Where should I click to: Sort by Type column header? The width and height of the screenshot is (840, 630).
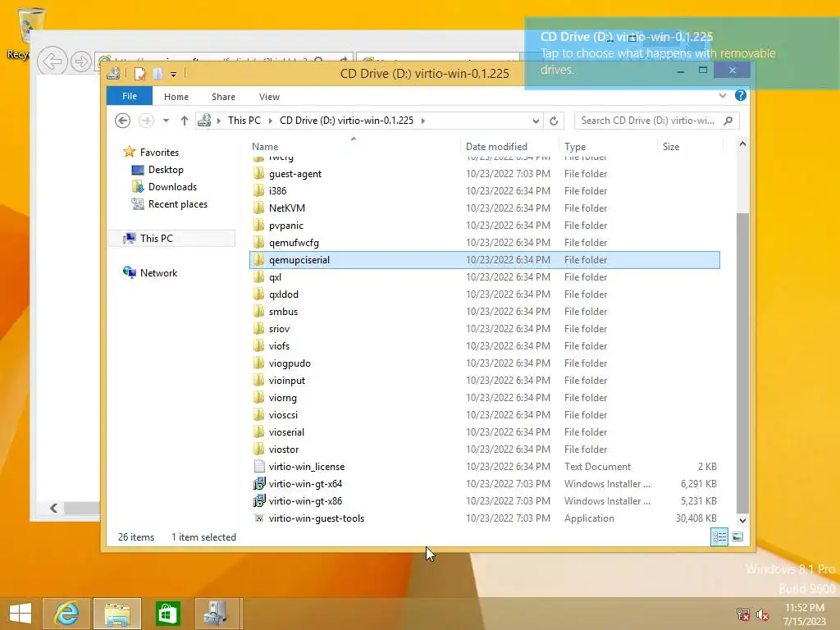tap(575, 146)
